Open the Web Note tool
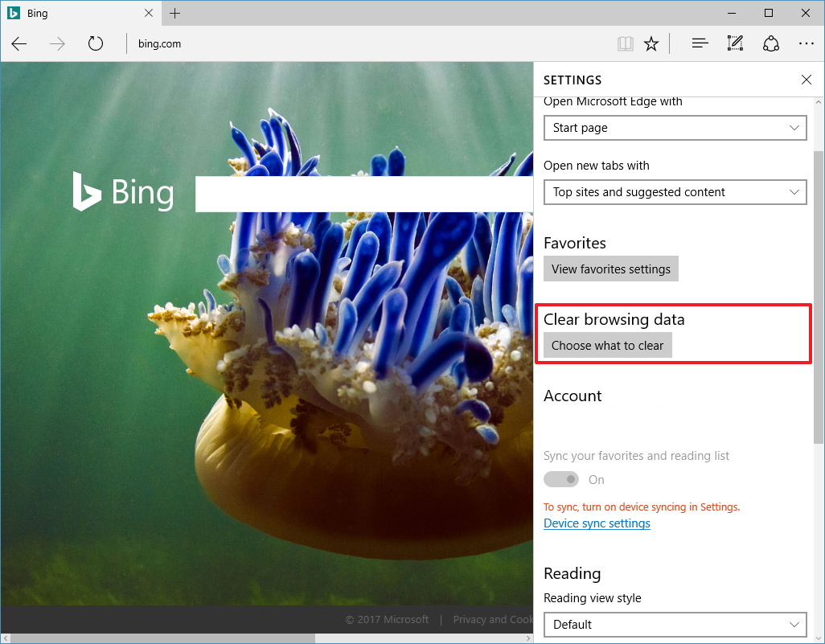The height and width of the screenshot is (644, 825). (x=734, y=43)
